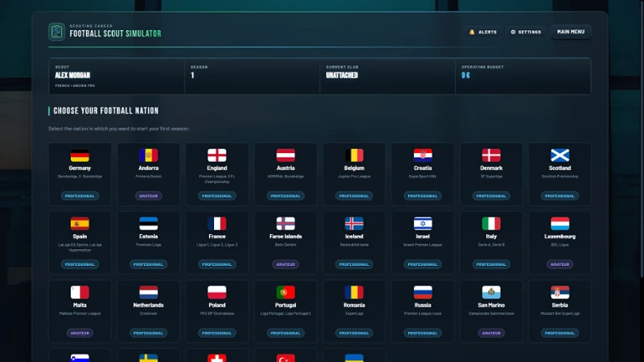Click the Professional badge on Germany card
Viewport: 644px width, 362px height.
click(x=80, y=196)
